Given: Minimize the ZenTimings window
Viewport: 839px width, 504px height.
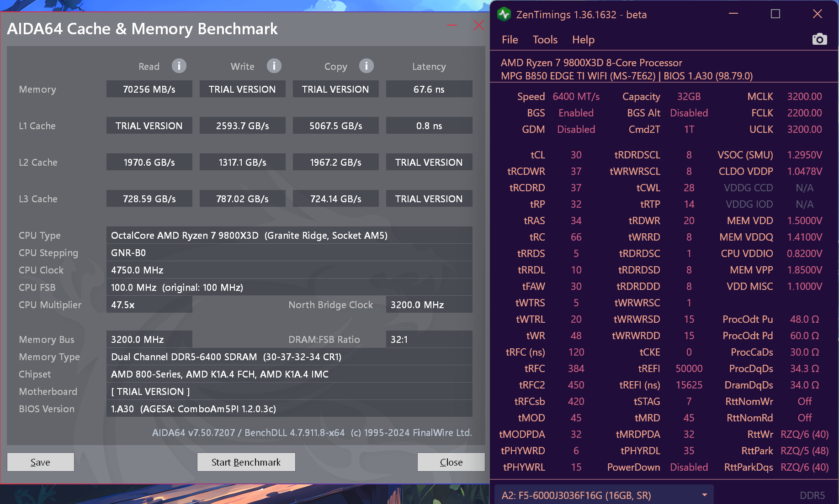Looking at the screenshot, I should 733,14.
